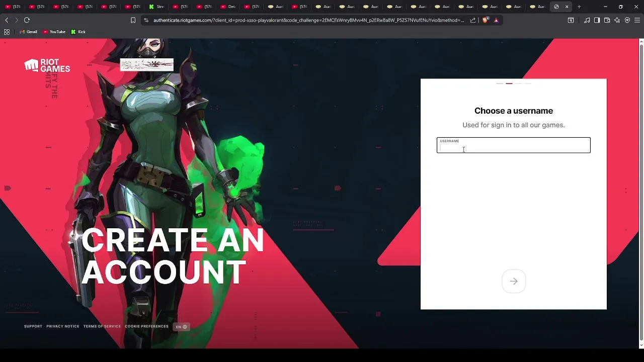Minimize the browser window

[605, 7]
